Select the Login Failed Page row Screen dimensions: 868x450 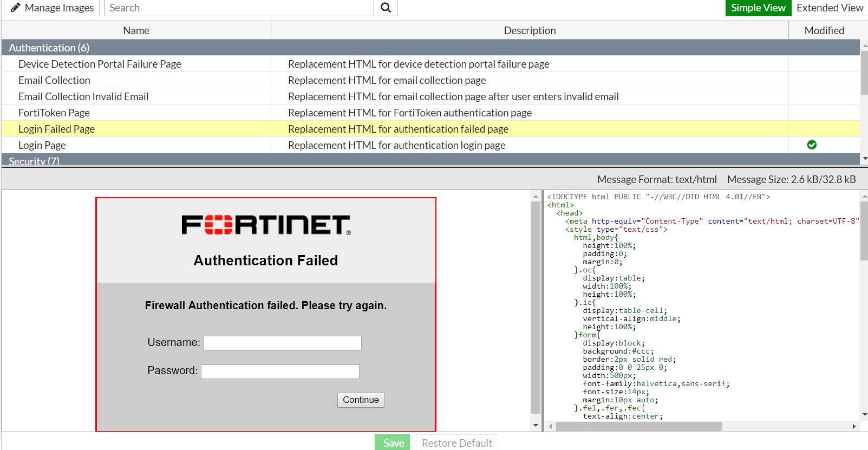(x=430, y=129)
